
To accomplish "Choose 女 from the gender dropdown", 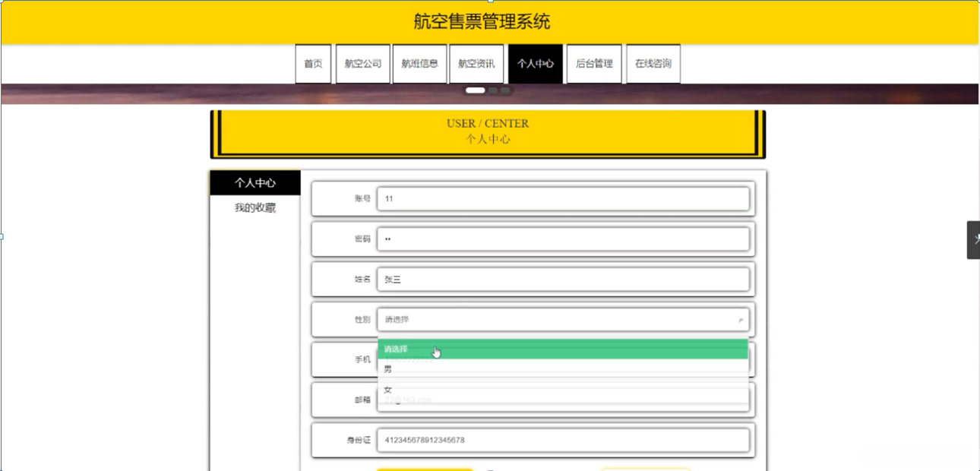I will click(x=563, y=390).
